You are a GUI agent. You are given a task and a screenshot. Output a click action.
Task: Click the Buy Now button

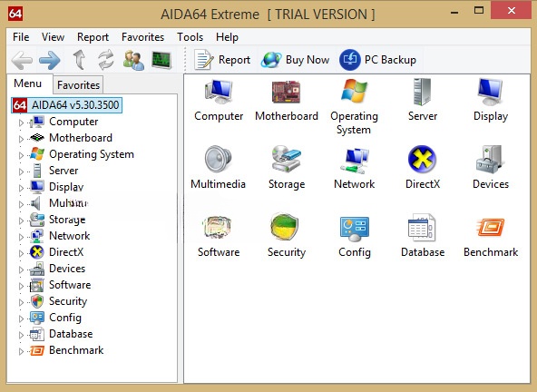click(295, 60)
